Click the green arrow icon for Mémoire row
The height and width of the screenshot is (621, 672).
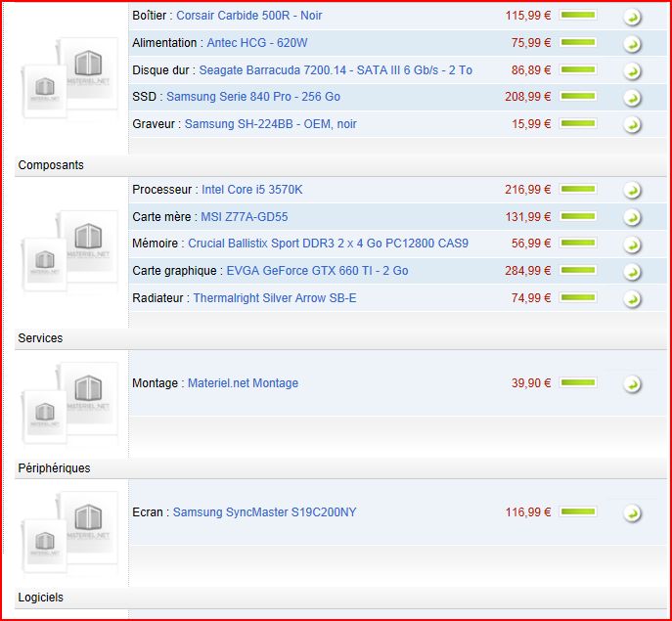click(632, 244)
